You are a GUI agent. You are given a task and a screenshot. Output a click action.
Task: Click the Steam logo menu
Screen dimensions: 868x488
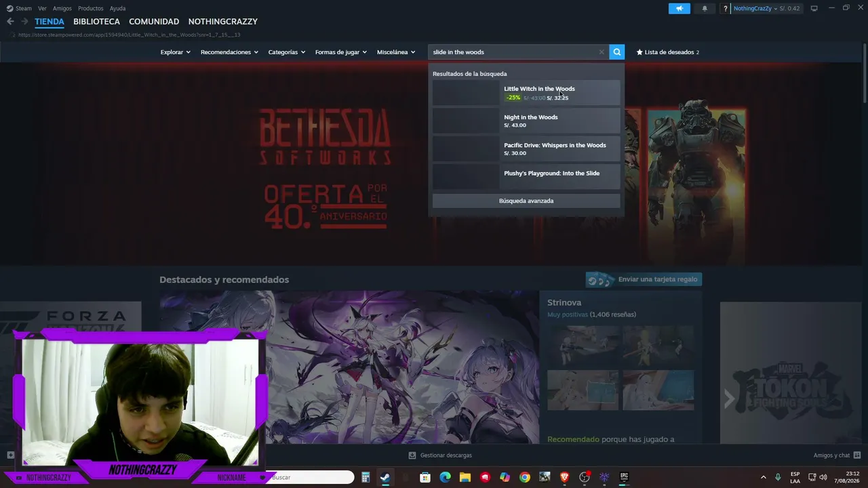19,8
